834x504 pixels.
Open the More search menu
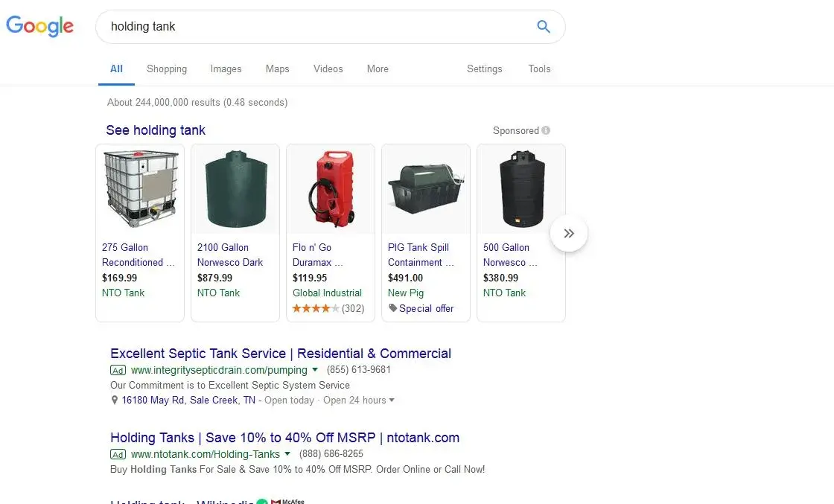click(378, 68)
